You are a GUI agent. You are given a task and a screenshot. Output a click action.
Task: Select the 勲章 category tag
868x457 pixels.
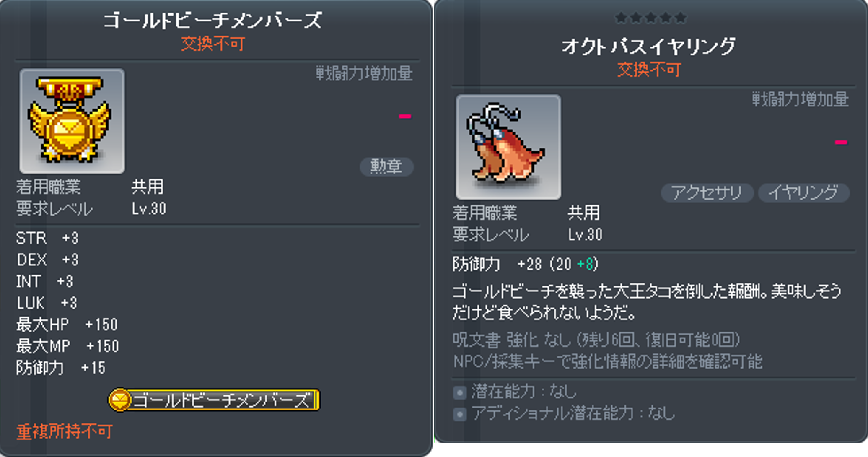click(386, 166)
